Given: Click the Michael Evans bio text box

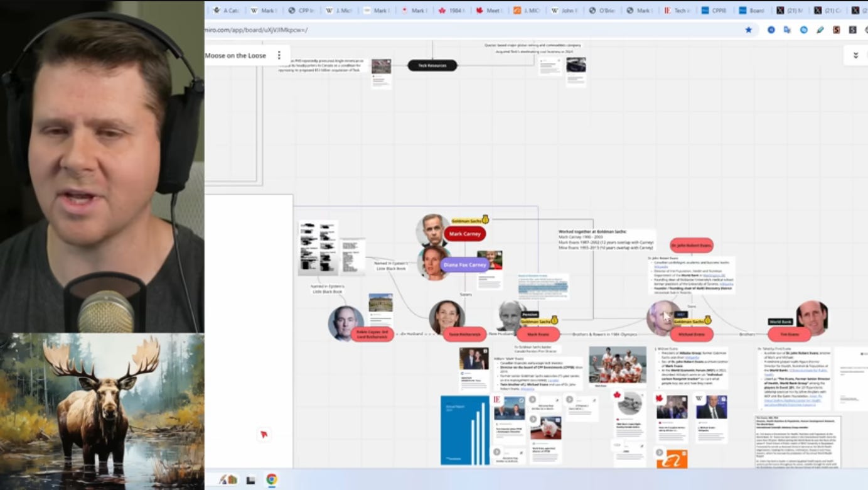Looking at the screenshot, I should (690, 368).
